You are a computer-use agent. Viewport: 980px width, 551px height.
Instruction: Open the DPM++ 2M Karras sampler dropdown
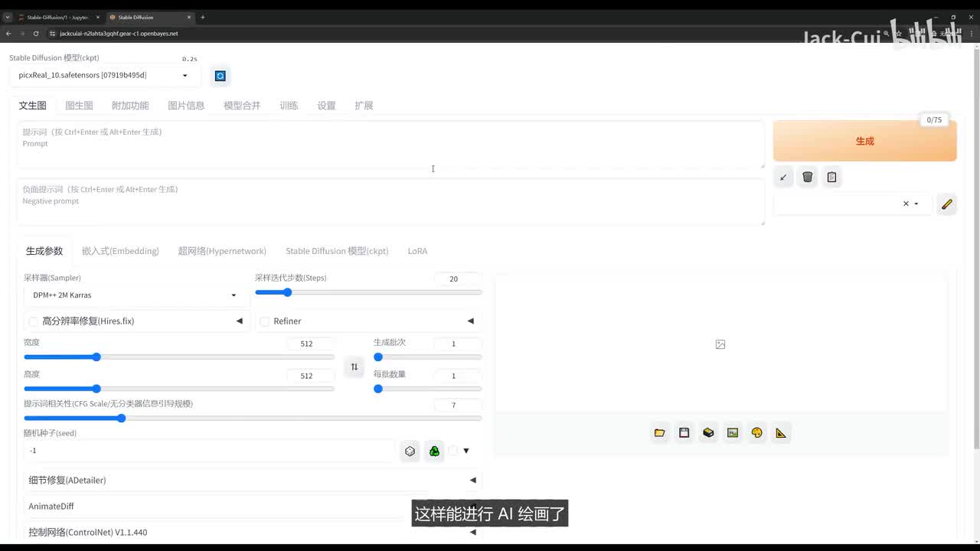tap(134, 295)
